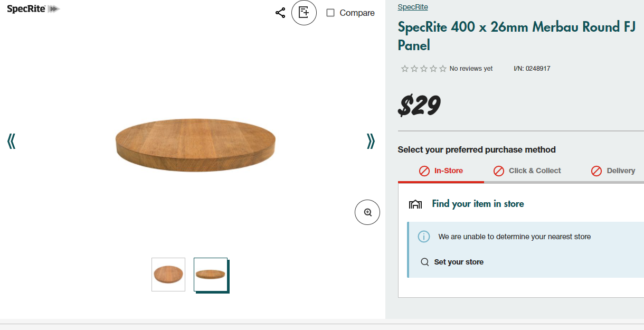Click the zoom magnifier on product image

tap(367, 212)
